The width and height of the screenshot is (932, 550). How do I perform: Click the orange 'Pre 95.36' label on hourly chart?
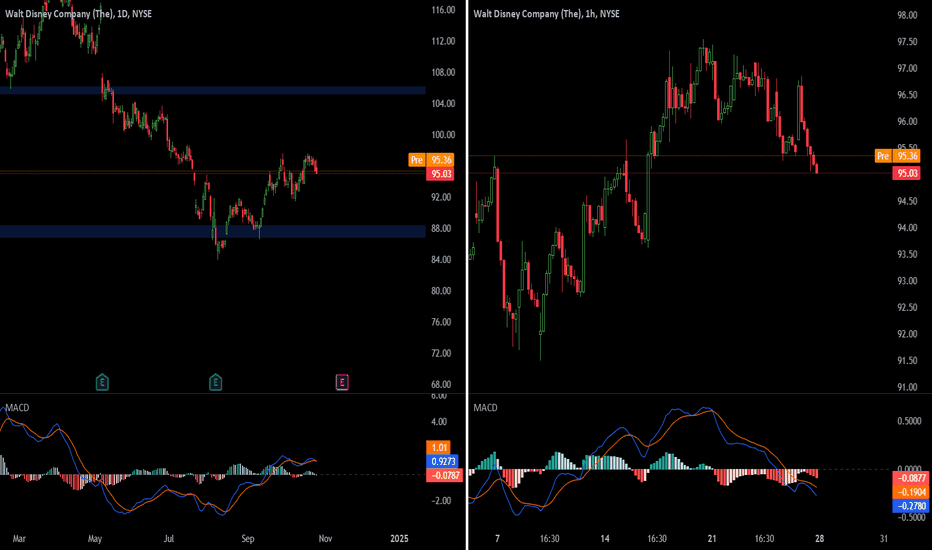click(898, 156)
